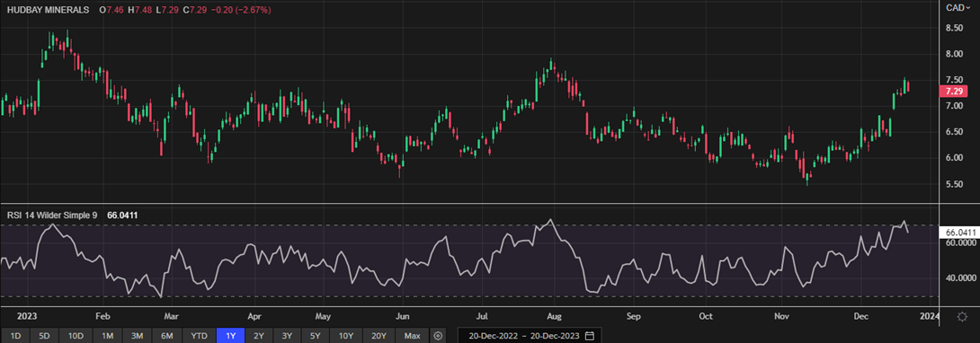Open chart settings gear below price axis
This screenshot has width=980, height=343.
pos(963,317)
